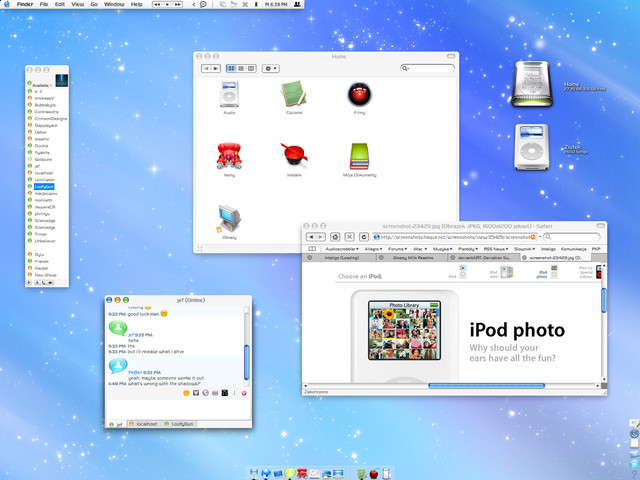Open red apple icon in Dock
This screenshot has height=480, width=640.
[373, 473]
